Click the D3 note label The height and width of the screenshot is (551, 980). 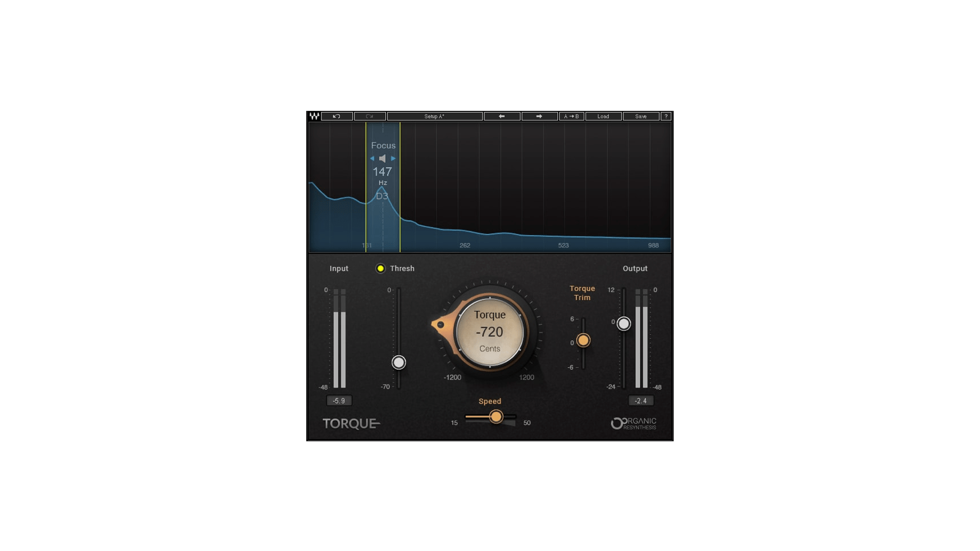pyautogui.click(x=382, y=196)
